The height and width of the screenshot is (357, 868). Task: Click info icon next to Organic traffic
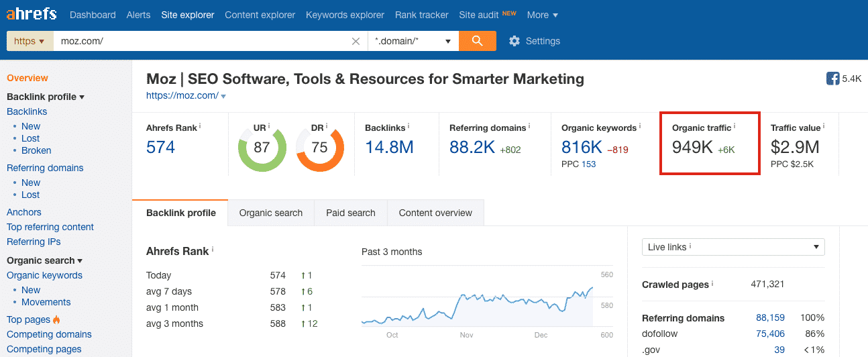tap(735, 125)
